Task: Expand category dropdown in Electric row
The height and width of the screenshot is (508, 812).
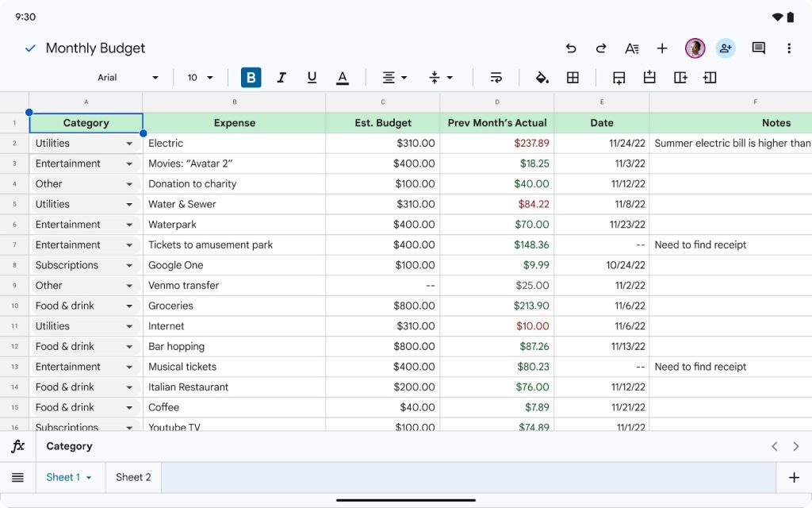Action: tap(129, 144)
